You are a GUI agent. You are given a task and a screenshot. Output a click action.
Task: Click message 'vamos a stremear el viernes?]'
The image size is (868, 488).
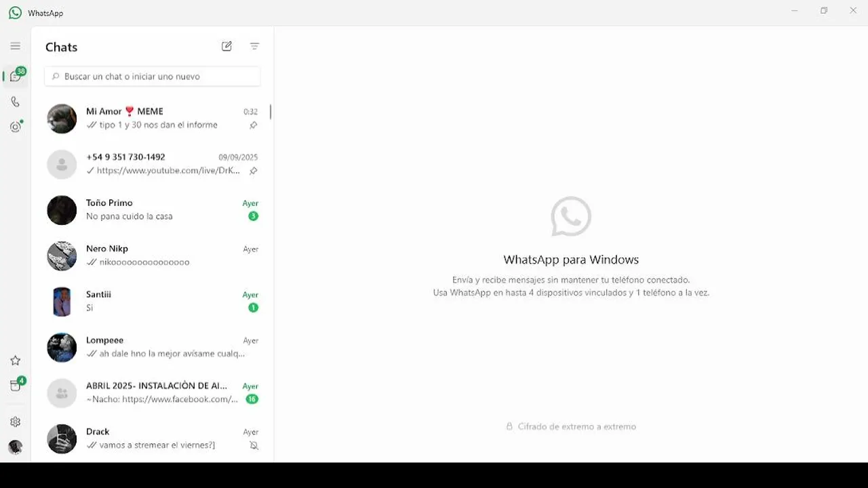[x=157, y=445]
